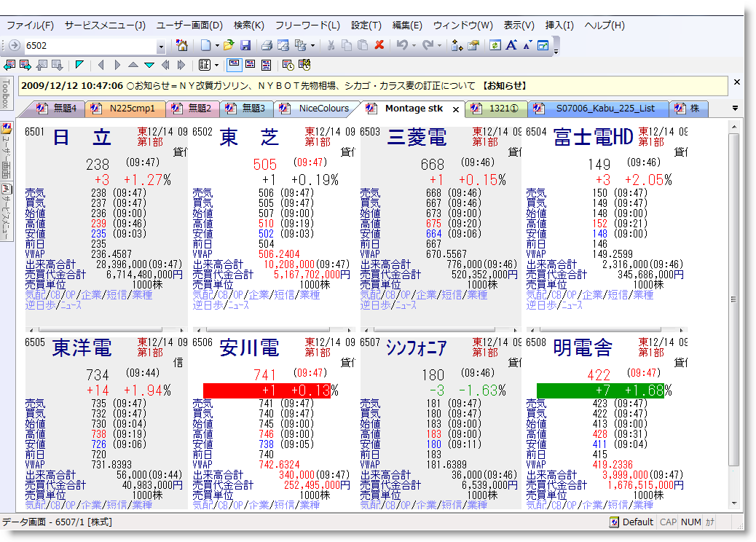Refresh the screen with green arrows icon
Viewport: 756px width, 542px height.
[495, 45]
